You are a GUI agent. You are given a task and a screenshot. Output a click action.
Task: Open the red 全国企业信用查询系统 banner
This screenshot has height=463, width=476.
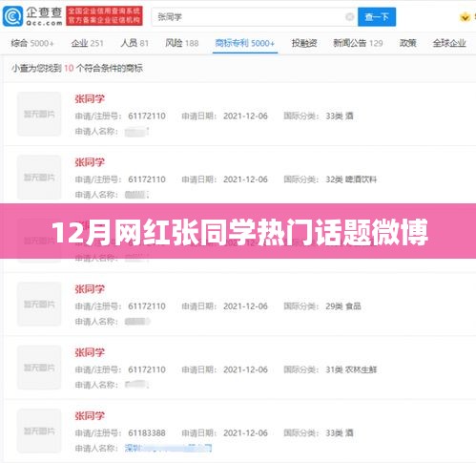point(104,16)
